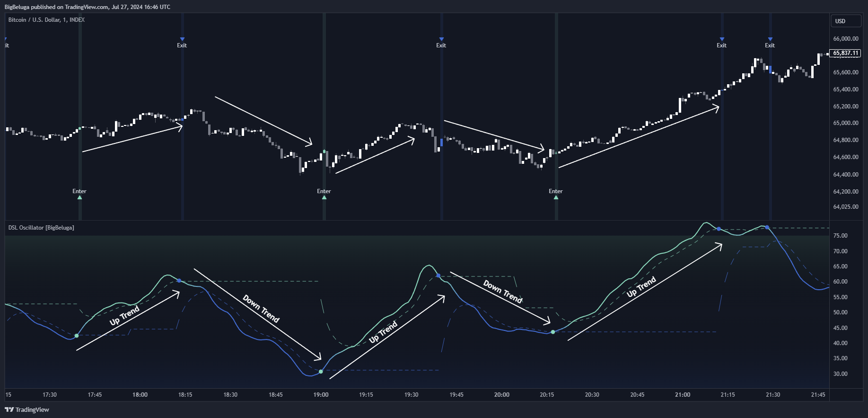Image resolution: width=868 pixels, height=418 pixels.
Task: Click the 21:45 time axis label
Action: point(818,395)
